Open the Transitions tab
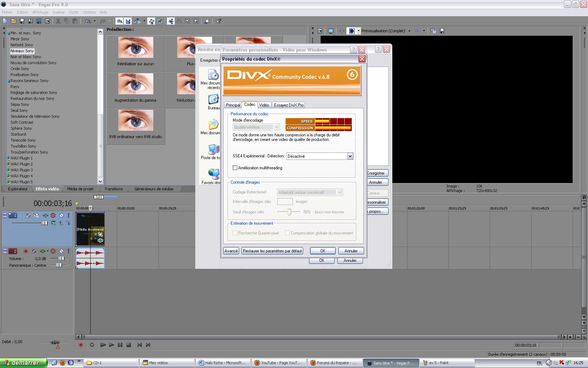588x368 pixels. click(113, 189)
